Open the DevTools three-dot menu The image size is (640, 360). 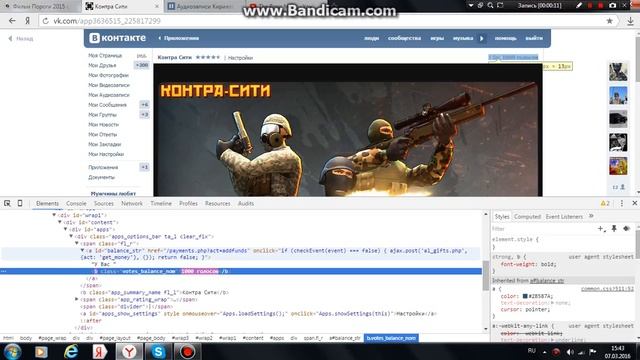click(x=622, y=203)
